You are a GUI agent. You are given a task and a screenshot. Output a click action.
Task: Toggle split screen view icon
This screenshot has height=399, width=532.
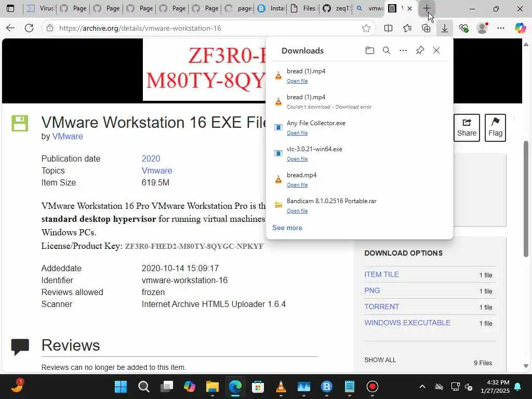388,28
